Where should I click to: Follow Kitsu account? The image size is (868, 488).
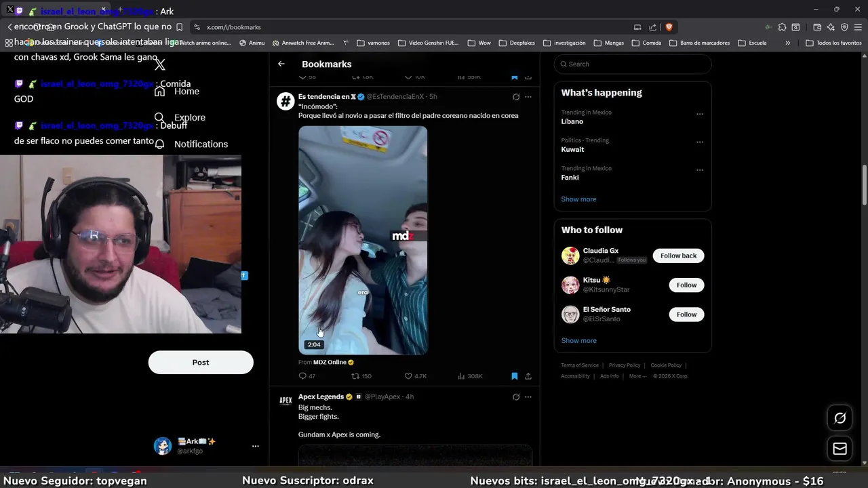686,285
